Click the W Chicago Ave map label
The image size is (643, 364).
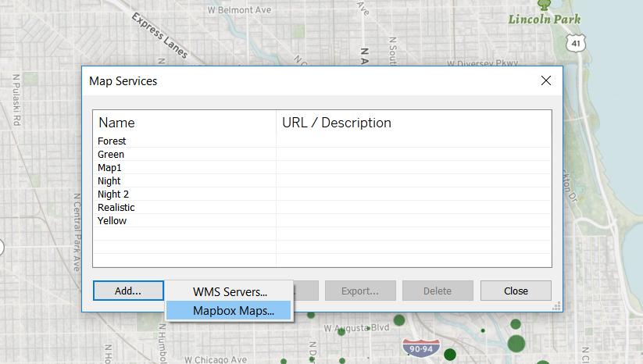click(216, 359)
